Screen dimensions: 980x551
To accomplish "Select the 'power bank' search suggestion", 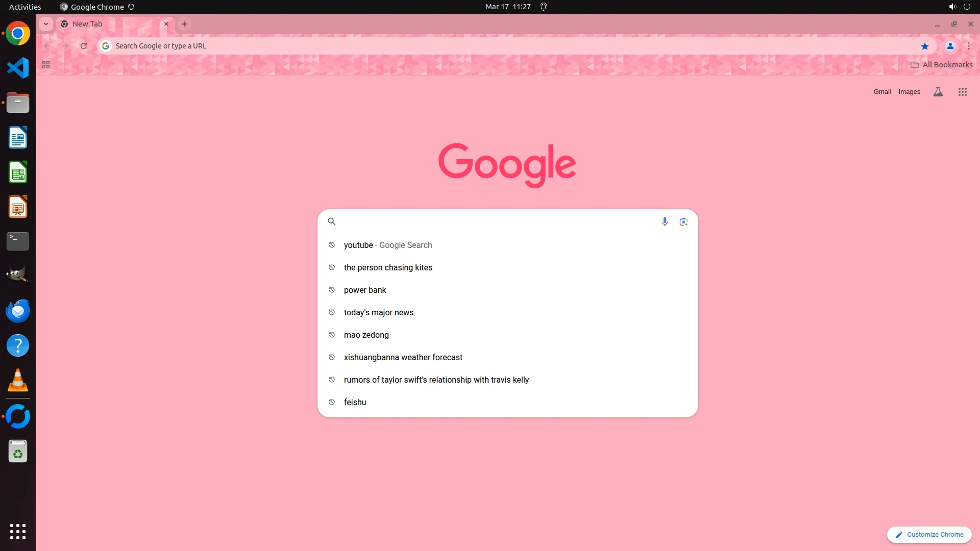I will click(x=365, y=290).
